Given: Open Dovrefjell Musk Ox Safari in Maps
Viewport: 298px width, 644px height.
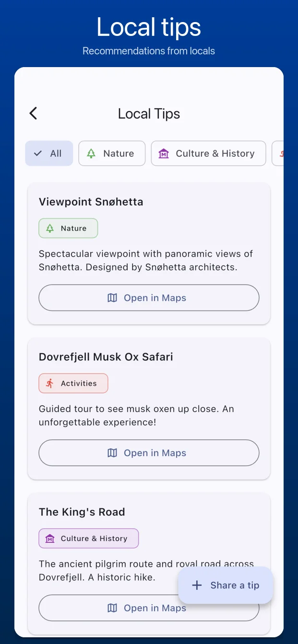Looking at the screenshot, I should pyautogui.click(x=149, y=453).
